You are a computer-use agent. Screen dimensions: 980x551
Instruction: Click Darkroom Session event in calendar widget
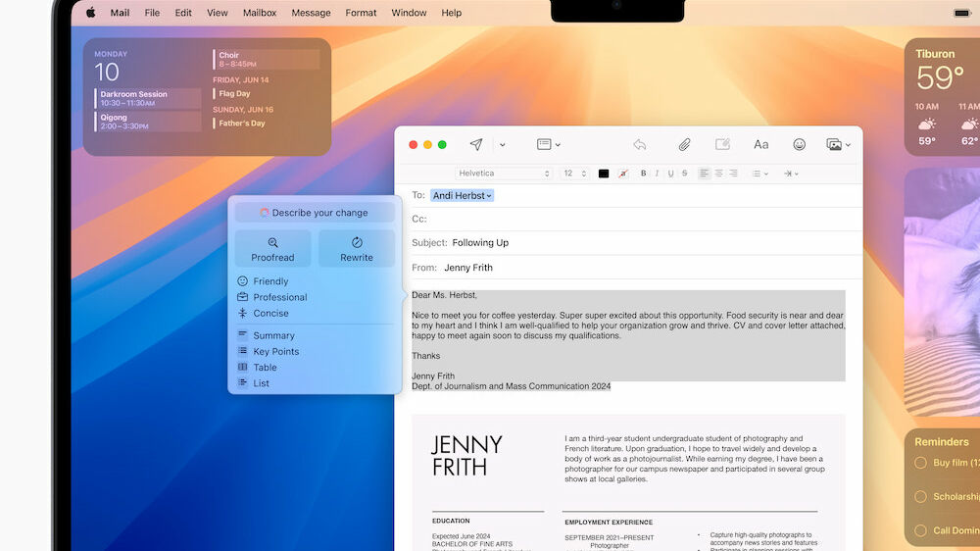[x=148, y=98]
